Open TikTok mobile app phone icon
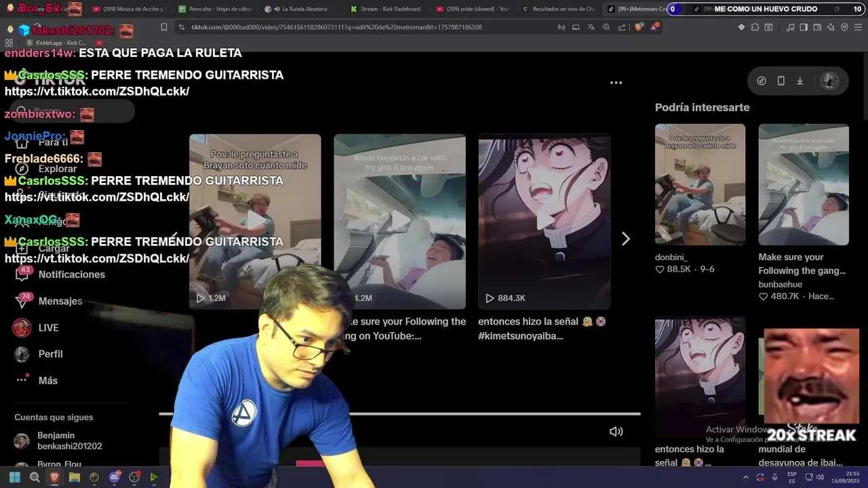The width and height of the screenshot is (868, 488). point(781,81)
